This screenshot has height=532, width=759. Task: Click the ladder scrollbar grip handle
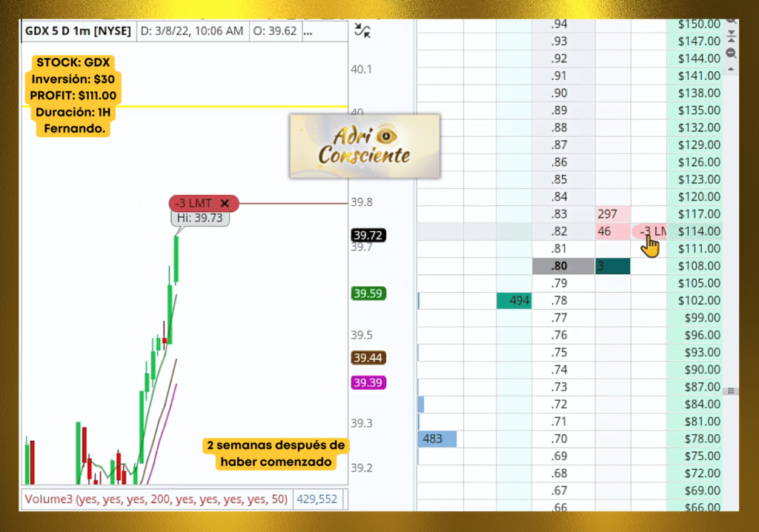pyautogui.click(x=732, y=390)
